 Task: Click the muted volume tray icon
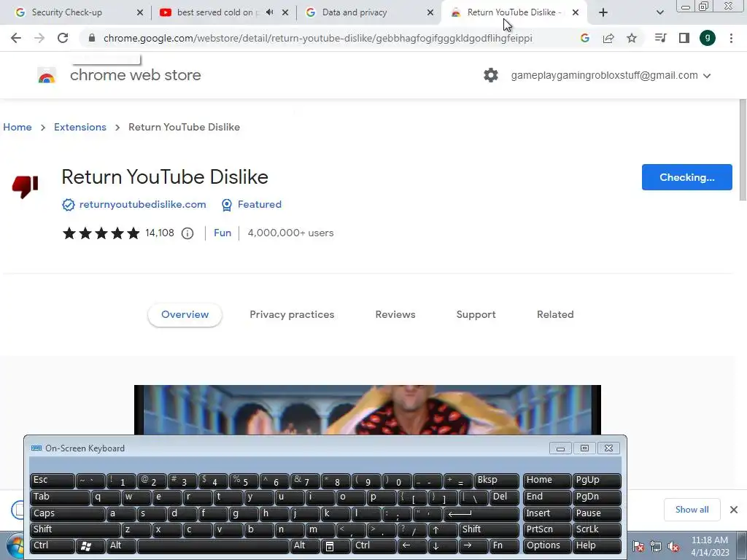[673, 546]
